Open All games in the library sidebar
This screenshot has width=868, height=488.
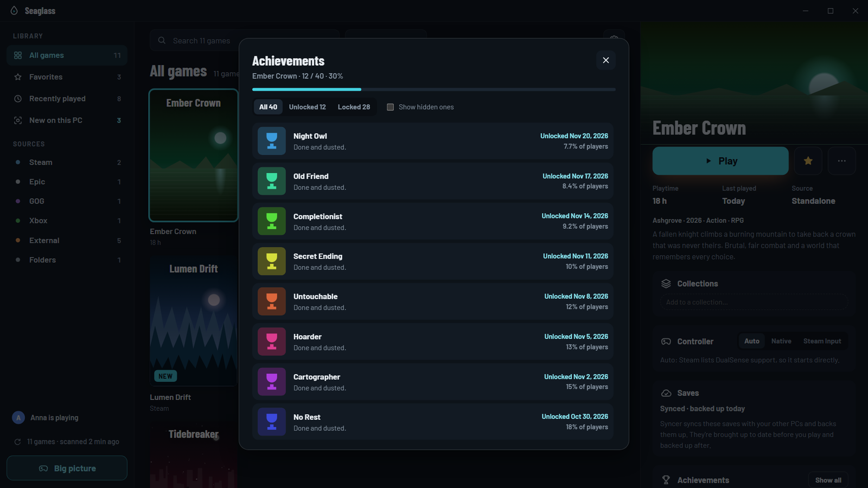pyautogui.click(x=67, y=55)
